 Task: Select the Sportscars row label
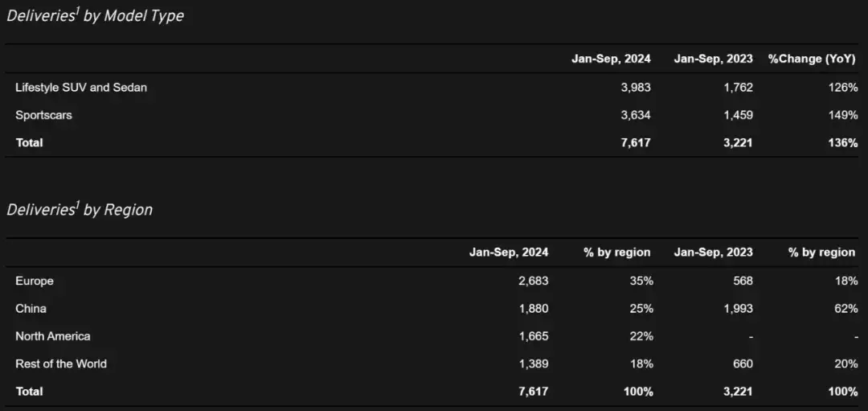[43, 115]
